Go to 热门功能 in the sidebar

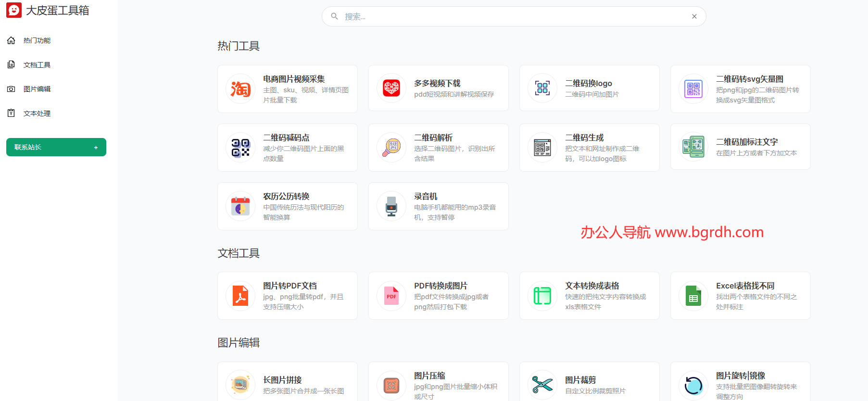pyautogui.click(x=37, y=41)
